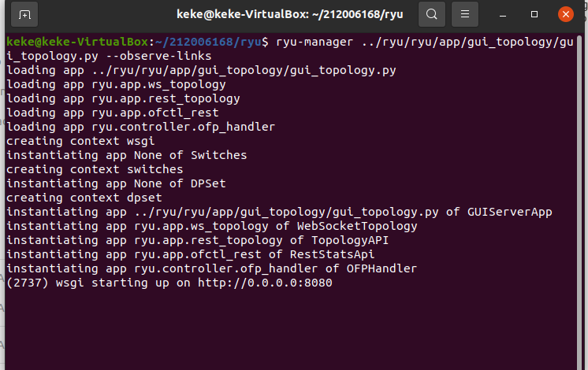Click the GUIServerApp word in output
The image size is (588, 370).
[x=509, y=213]
